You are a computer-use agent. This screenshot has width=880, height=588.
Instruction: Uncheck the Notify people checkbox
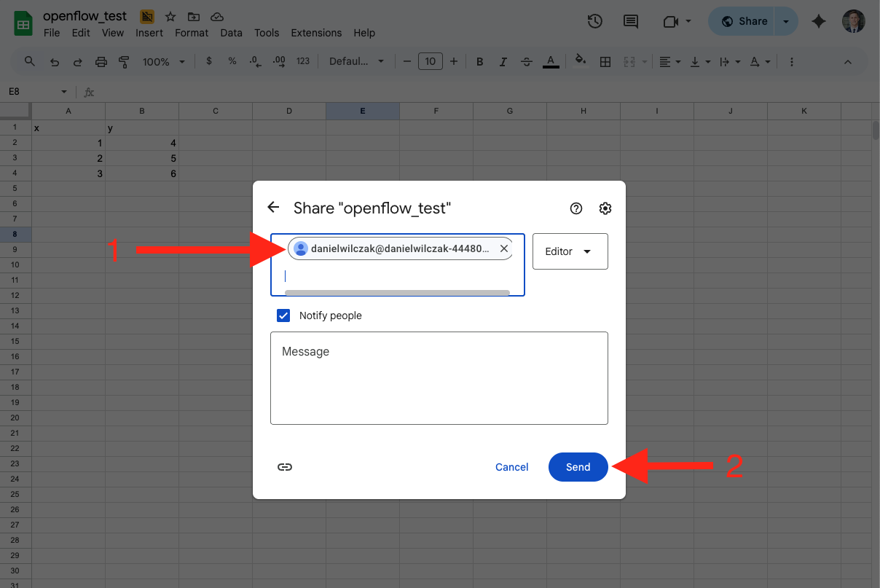[x=283, y=315]
